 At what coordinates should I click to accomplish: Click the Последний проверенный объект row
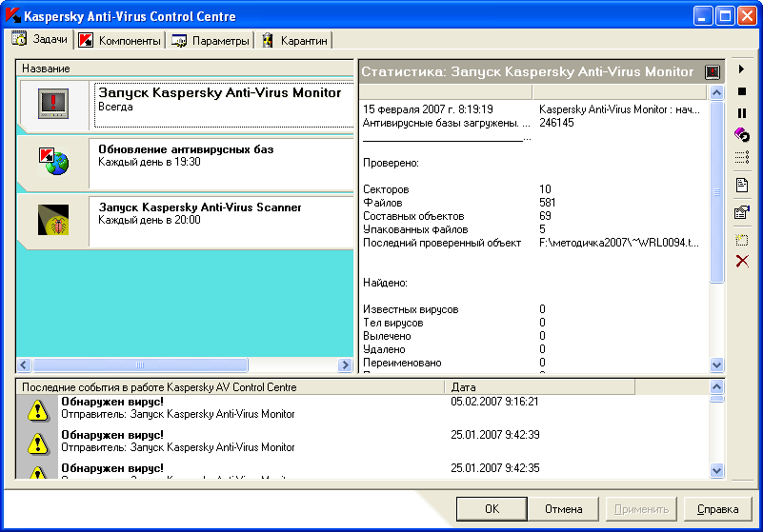point(533,243)
